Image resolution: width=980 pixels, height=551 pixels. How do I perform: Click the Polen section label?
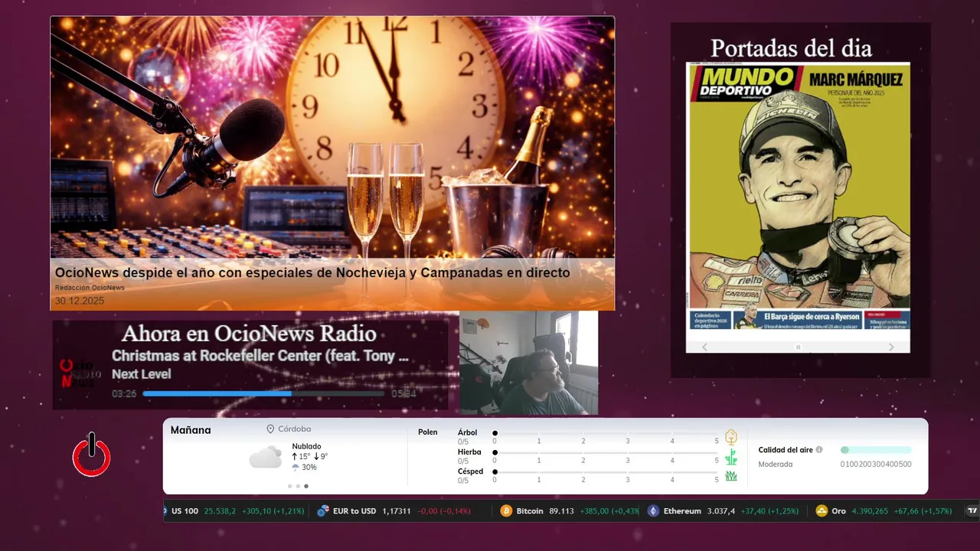(428, 432)
